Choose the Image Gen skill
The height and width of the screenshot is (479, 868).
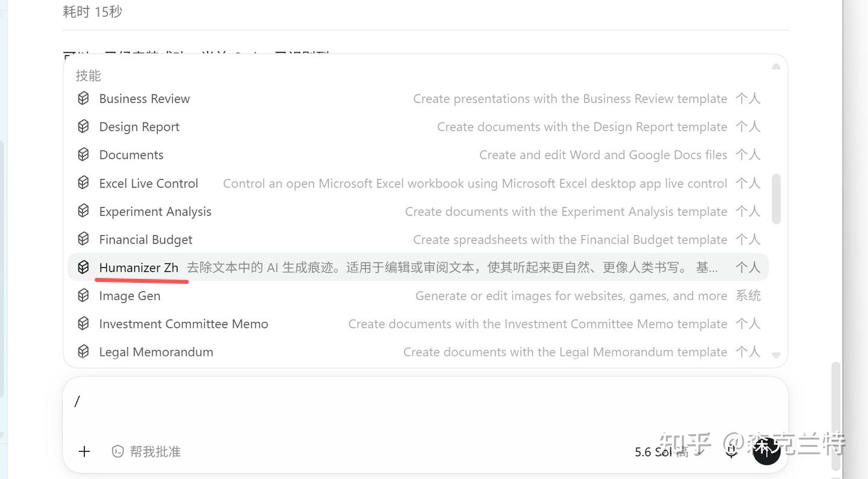click(x=418, y=296)
